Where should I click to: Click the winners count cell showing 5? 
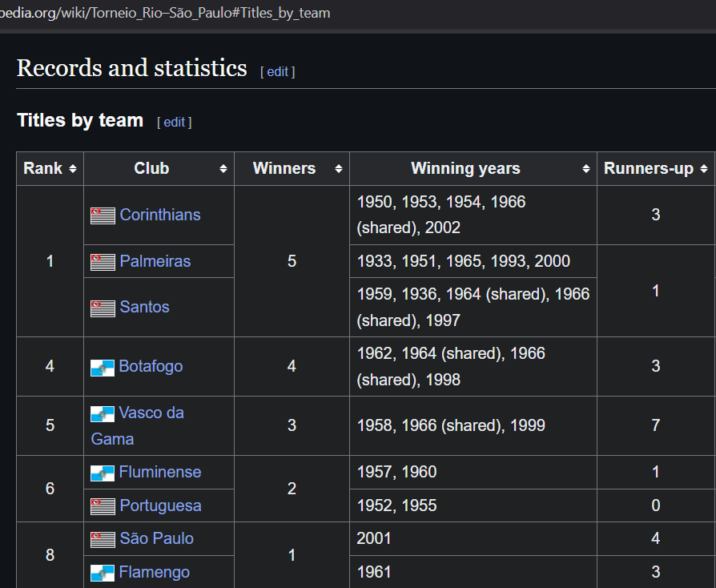[x=292, y=261]
